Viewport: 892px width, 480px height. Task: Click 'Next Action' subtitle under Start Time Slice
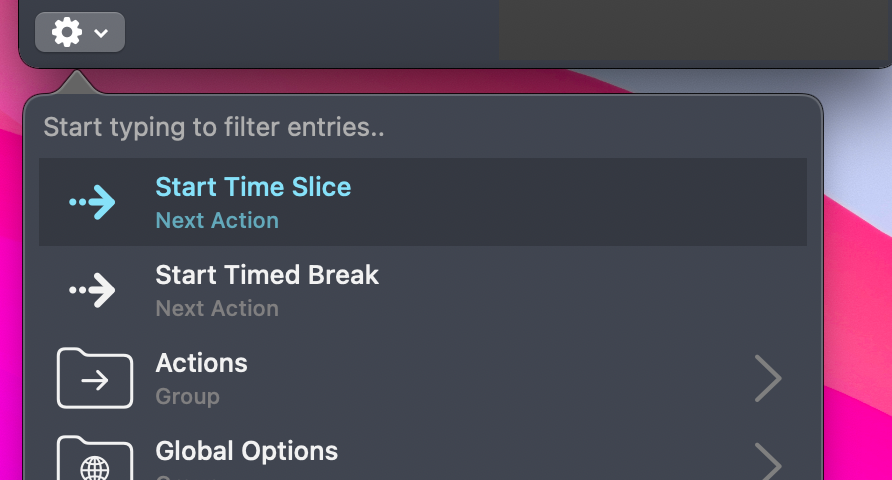tap(217, 221)
